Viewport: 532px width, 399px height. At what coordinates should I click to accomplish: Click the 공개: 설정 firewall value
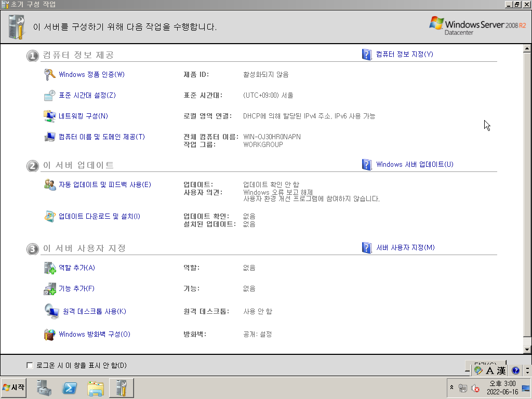[x=258, y=334]
